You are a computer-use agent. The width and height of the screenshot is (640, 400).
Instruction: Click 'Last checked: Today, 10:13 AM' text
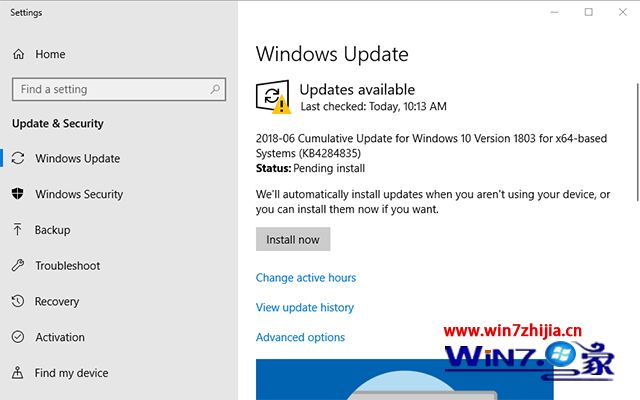373,107
